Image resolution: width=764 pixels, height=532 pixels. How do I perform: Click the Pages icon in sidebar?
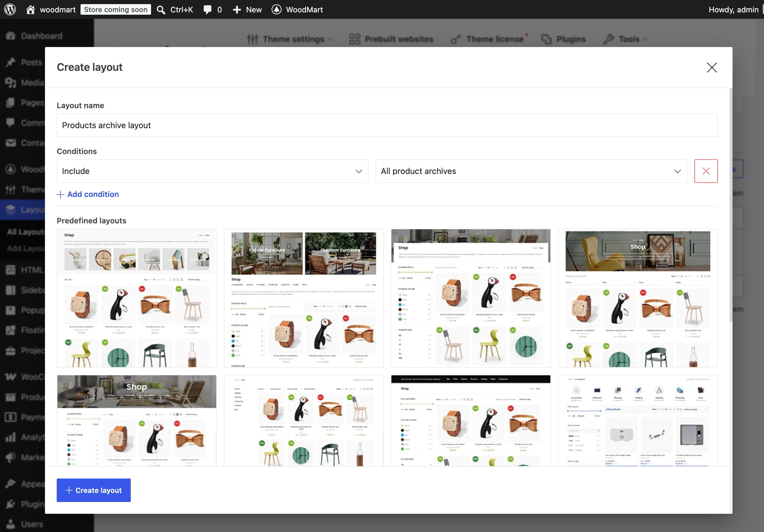tap(11, 103)
